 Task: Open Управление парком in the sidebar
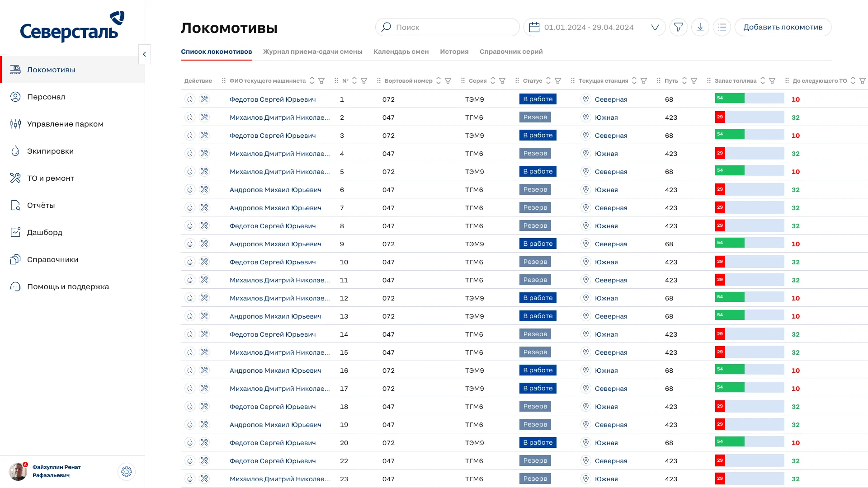[x=72, y=124]
